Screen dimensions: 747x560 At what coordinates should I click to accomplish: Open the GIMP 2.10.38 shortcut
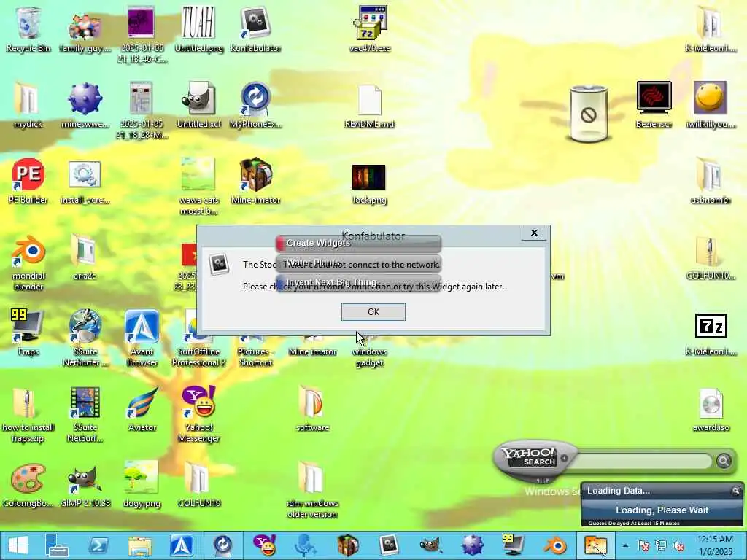pos(85,485)
